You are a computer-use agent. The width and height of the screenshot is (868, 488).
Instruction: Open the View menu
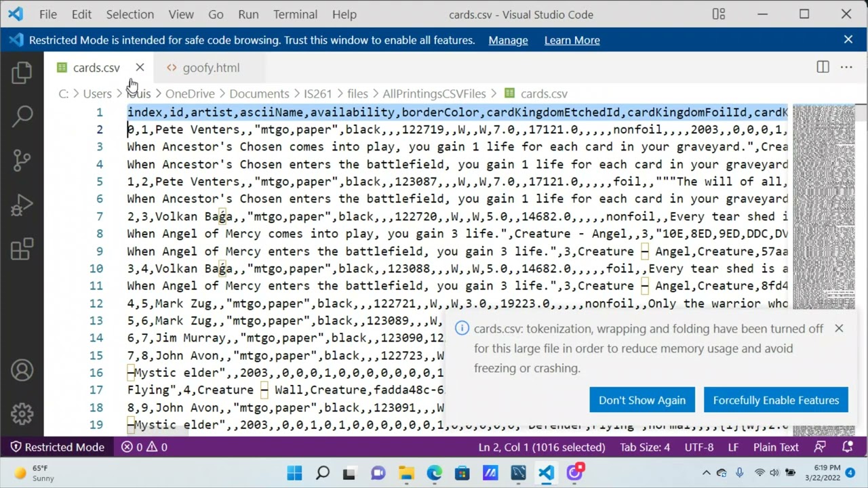click(x=181, y=14)
